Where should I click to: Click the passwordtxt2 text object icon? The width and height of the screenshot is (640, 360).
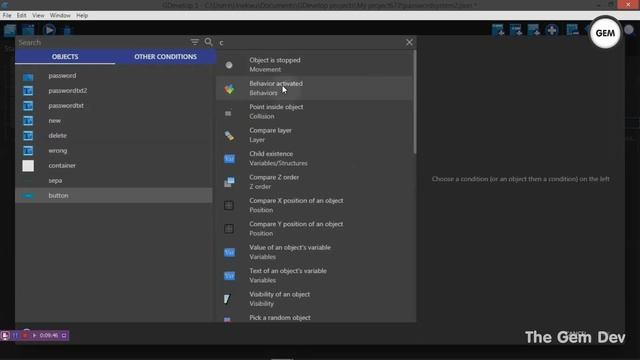pos(28,91)
